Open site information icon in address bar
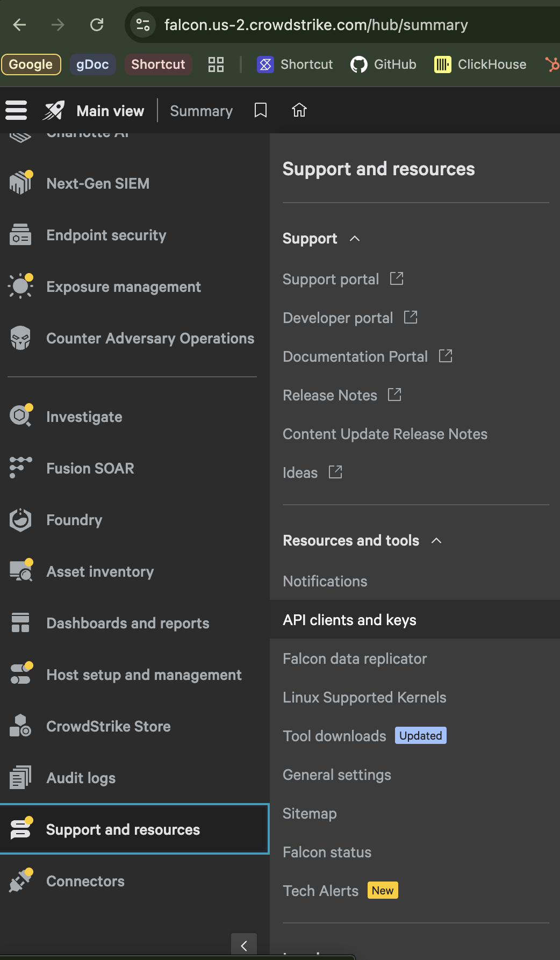The height and width of the screenshot is (960, 560). [x=143, y=25]
